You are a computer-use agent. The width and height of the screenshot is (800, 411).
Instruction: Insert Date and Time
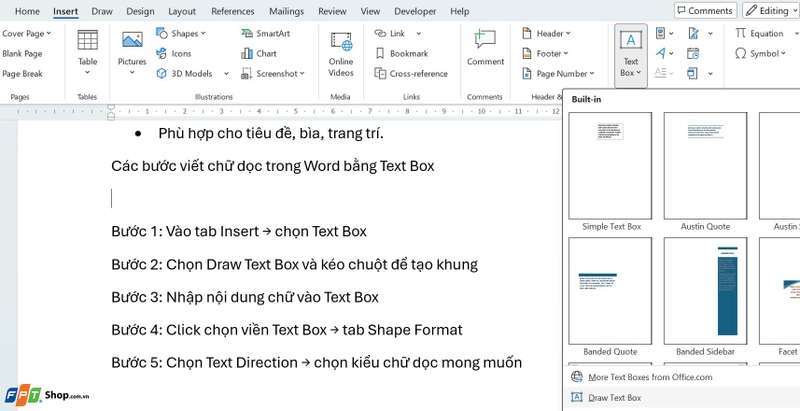[x=693, y=53]
